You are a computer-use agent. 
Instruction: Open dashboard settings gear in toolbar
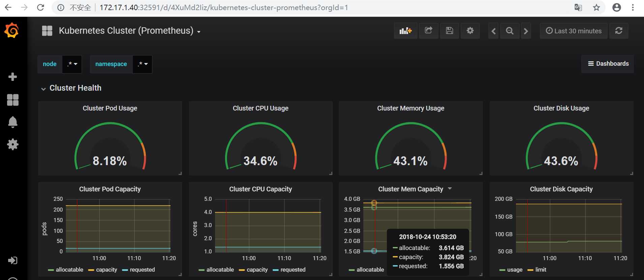470,31
